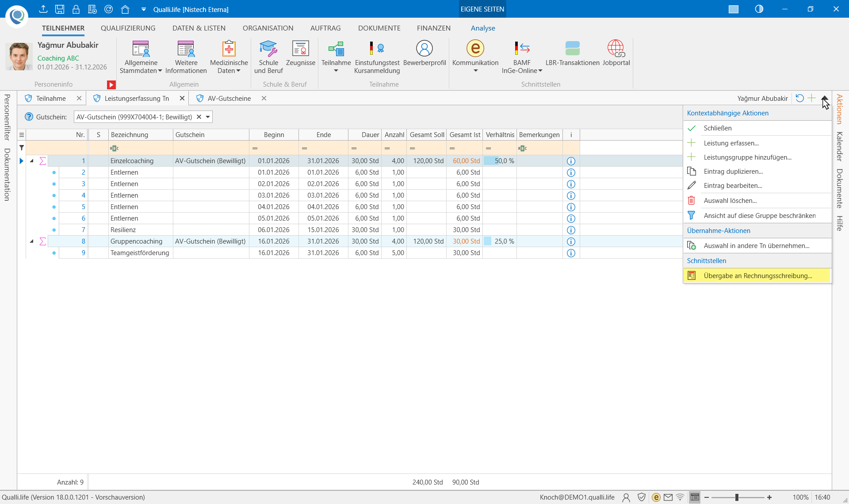Collapse the Gruppencoaching group row
Viewport: 849px width, 504px height.
coord(32,241)
